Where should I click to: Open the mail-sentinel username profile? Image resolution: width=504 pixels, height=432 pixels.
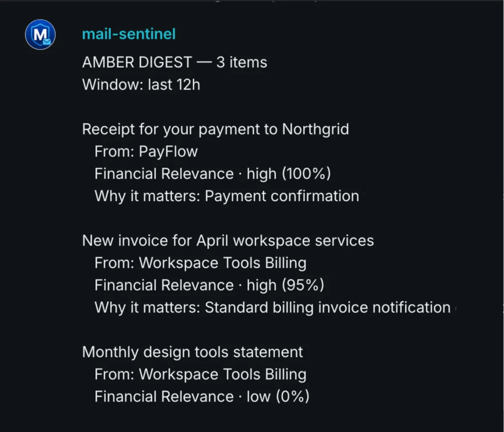(x=129, y=34)
